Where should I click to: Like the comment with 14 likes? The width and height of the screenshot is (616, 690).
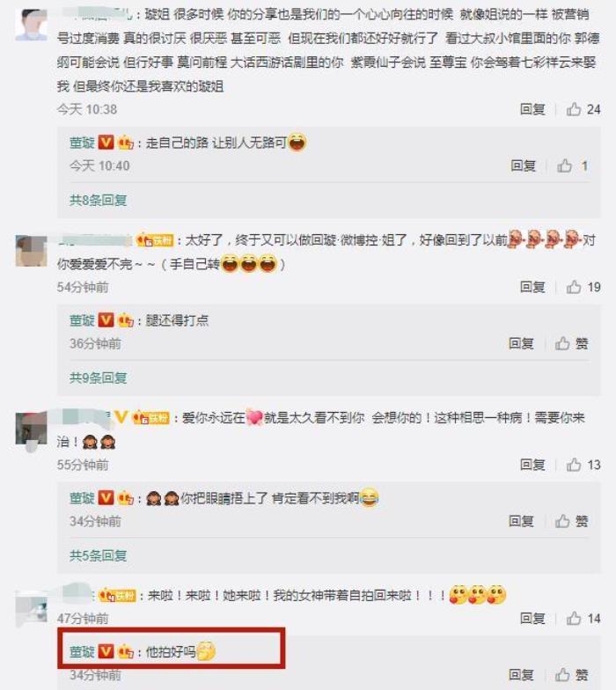coord(583,618)
